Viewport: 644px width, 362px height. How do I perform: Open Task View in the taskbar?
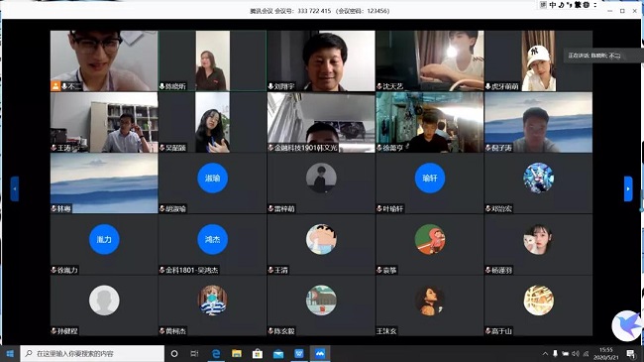click(x=194, y=354)
